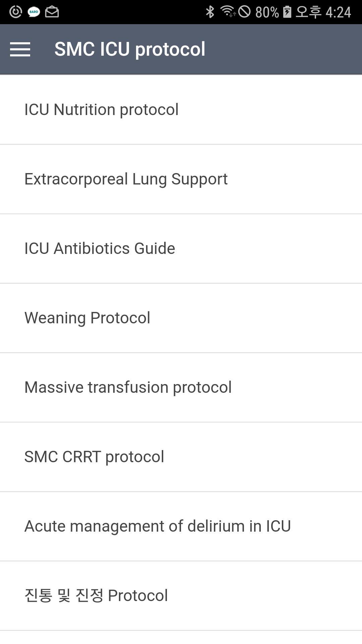Tap the BARO chat notification icon
Viewport: 362px width, 644px height.
(34, 12)
